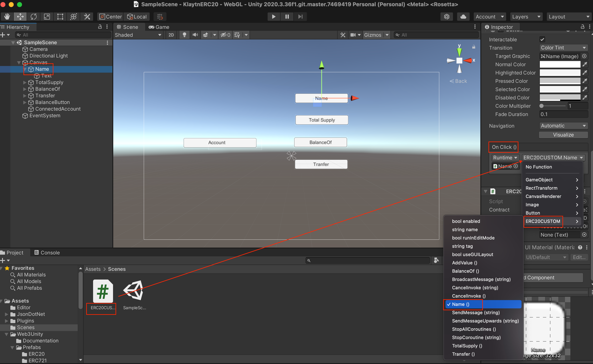Click the Pause button
Viewport: 593px width, 364px height.
click(287, 17)
